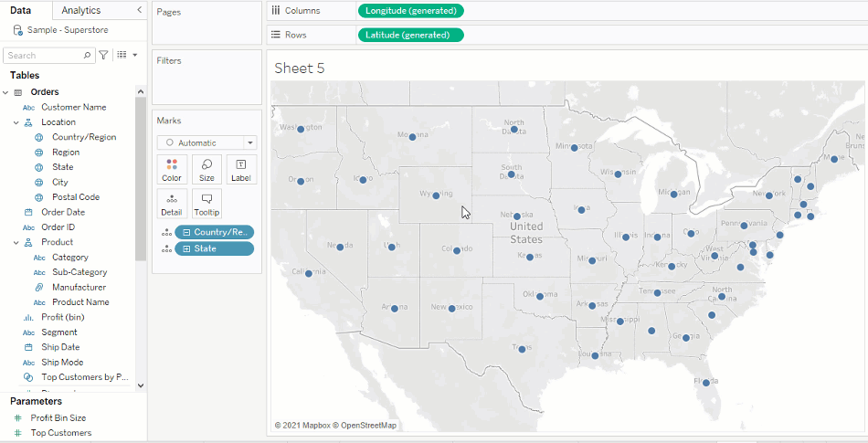This screenshot has height=443, width=868.
Task: Open the Tooltip marks button
Action: pos(206,203)
